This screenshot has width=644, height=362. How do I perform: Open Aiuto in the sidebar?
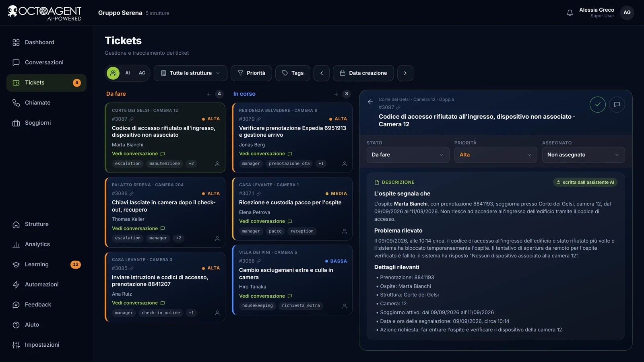(46, 325)
